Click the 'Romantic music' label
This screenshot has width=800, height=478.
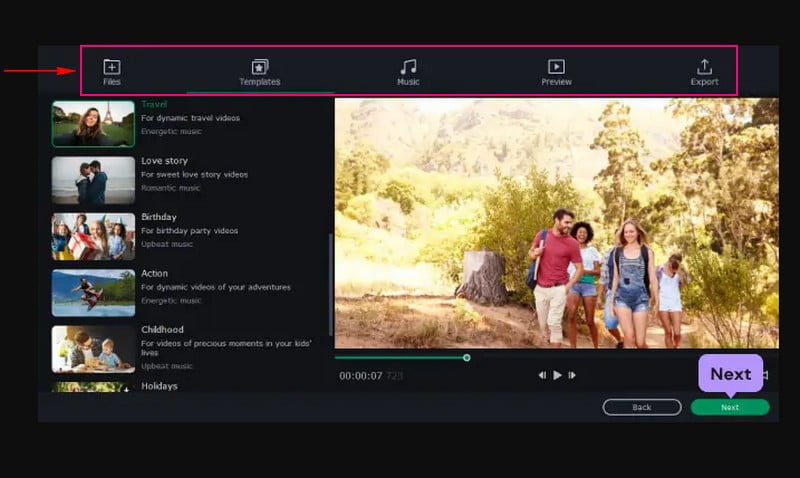point(170,188)
